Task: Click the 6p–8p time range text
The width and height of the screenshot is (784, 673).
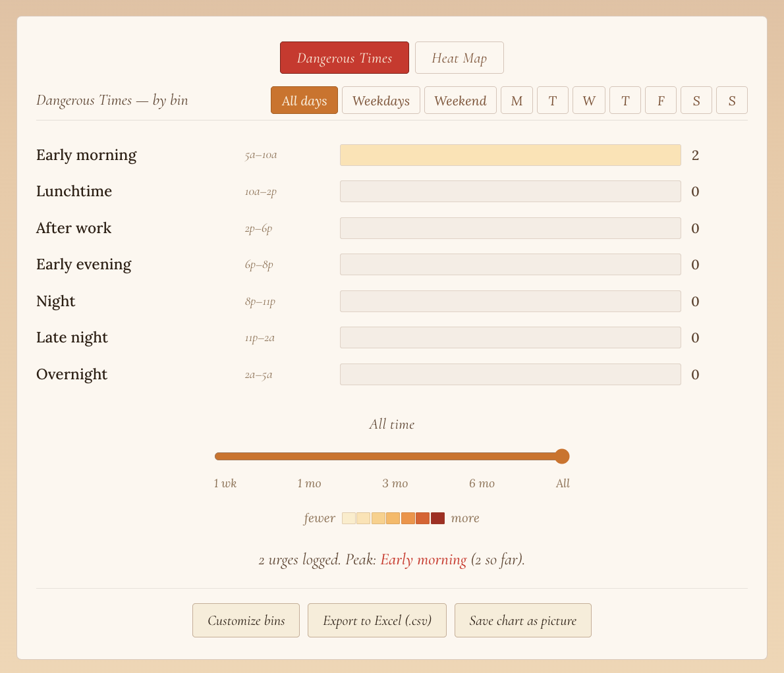Action: pos(259,265)
